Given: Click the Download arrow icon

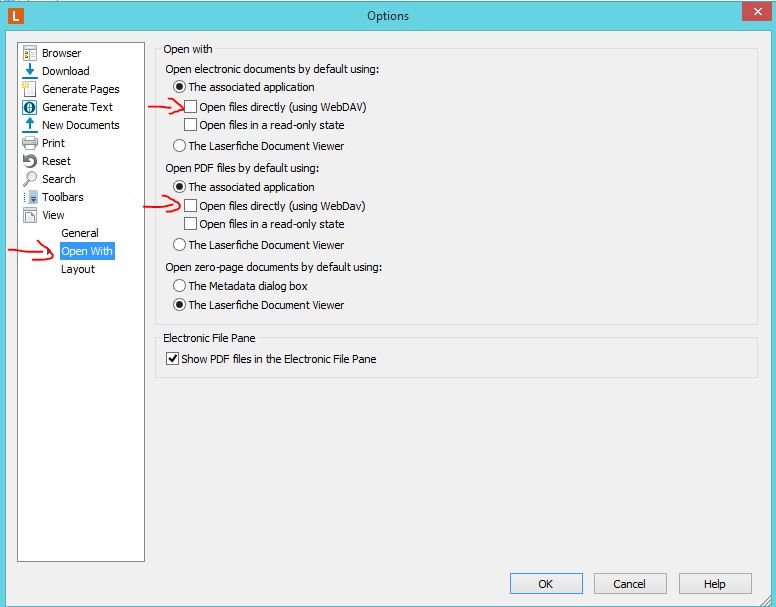Looking at the screenshot, I should coord(30,71).
